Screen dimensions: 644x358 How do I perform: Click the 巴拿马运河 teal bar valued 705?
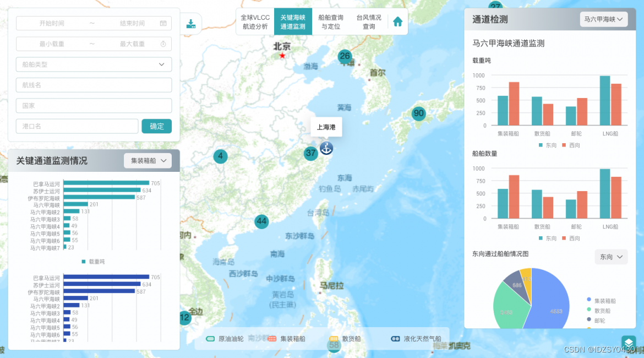click(106, 183)
